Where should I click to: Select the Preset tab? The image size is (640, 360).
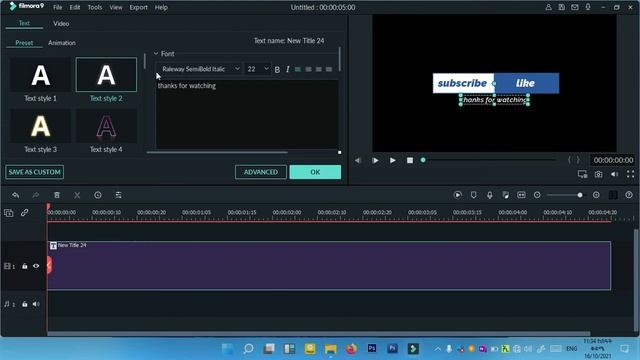tap(24, 43)
